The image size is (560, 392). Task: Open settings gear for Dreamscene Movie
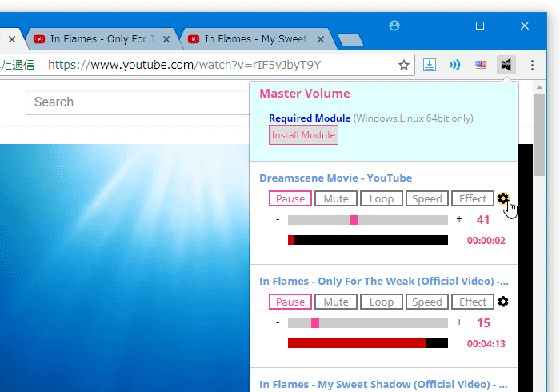click(x=503, y=198)
